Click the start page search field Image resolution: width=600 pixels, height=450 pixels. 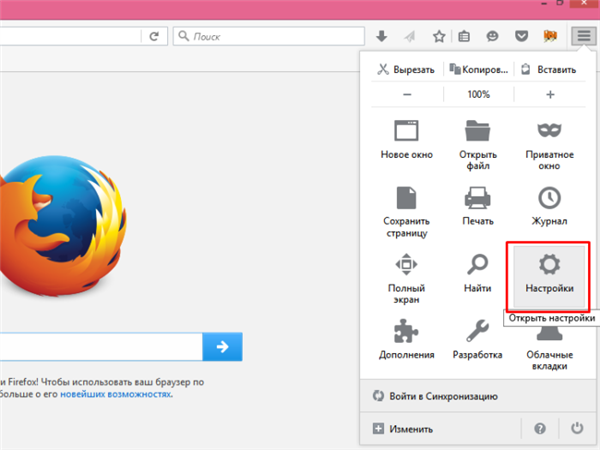click(x=101, y=347)
